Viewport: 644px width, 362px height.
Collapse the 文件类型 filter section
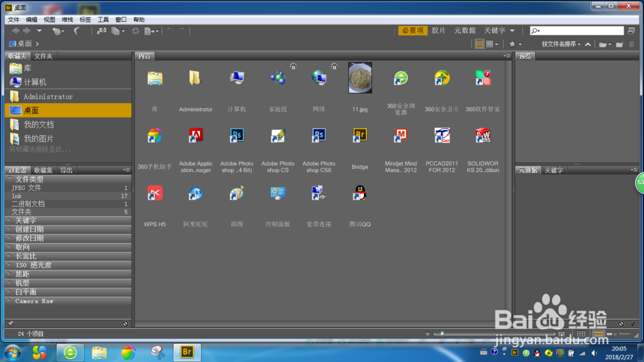(9, 178)
